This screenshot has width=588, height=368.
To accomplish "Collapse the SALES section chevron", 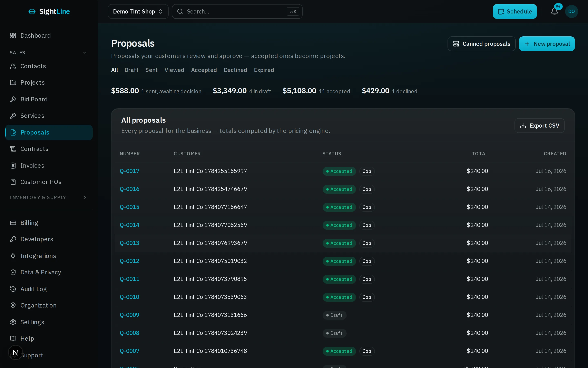I will [85, 53].
